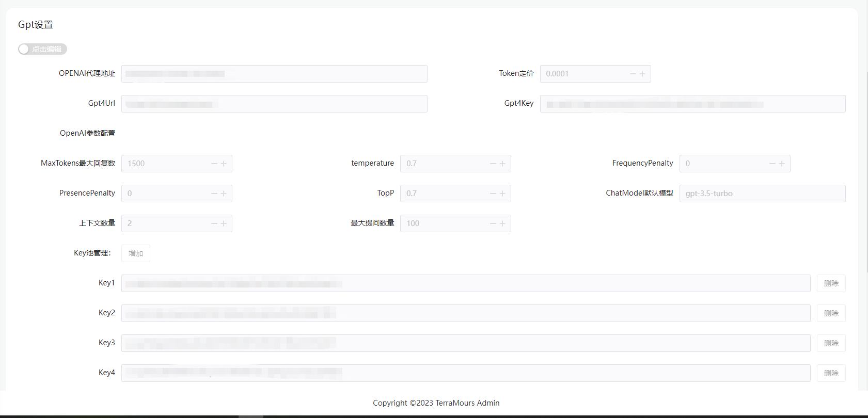Click the ChatModel默认模型 gpt-3.5-turbo field

click(x=763, y=194)
